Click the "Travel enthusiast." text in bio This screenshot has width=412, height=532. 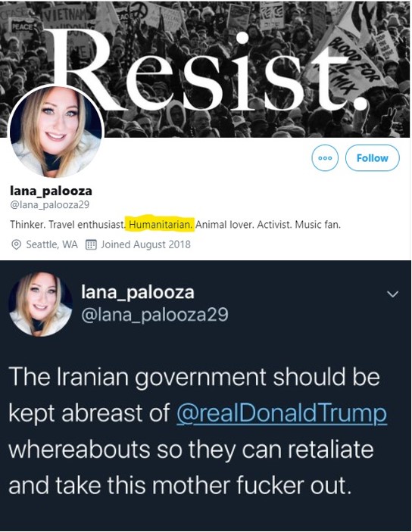click(x=87, y=225)
